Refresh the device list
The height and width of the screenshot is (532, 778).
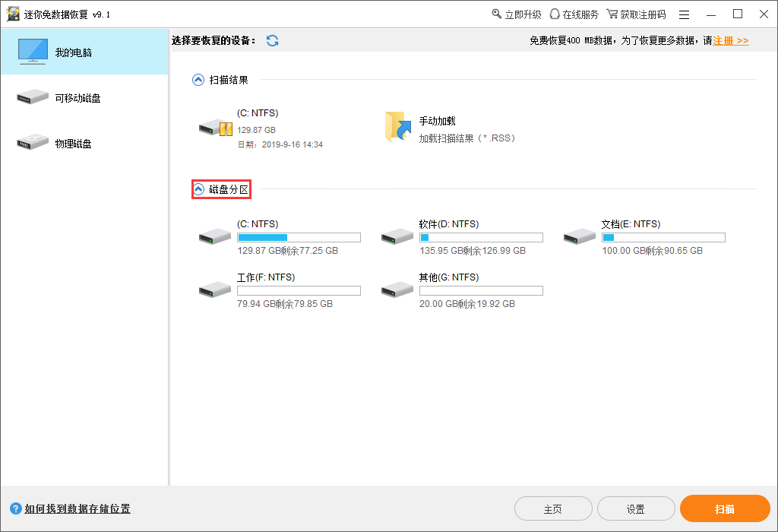(273, 41)
